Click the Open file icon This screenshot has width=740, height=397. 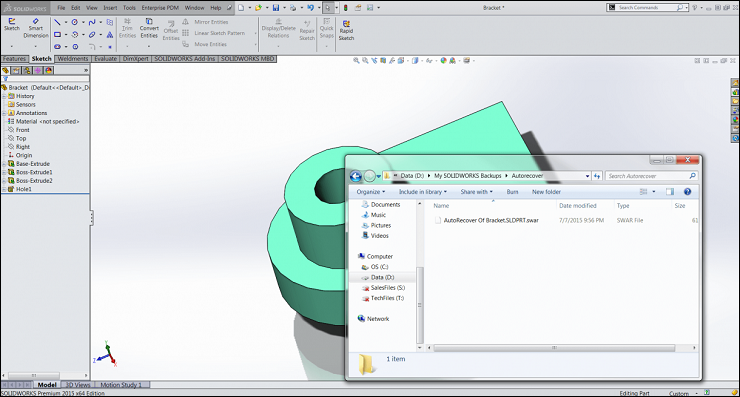click(x=258, y=8)
